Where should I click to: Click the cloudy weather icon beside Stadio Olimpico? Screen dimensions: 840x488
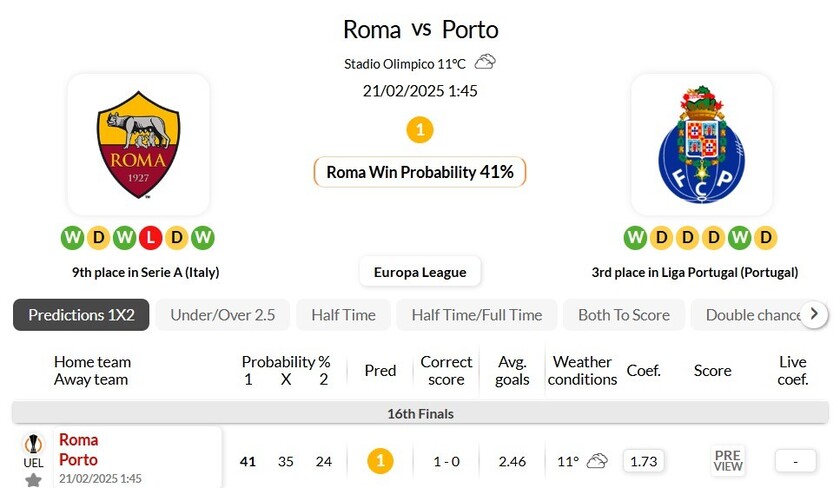485,62
